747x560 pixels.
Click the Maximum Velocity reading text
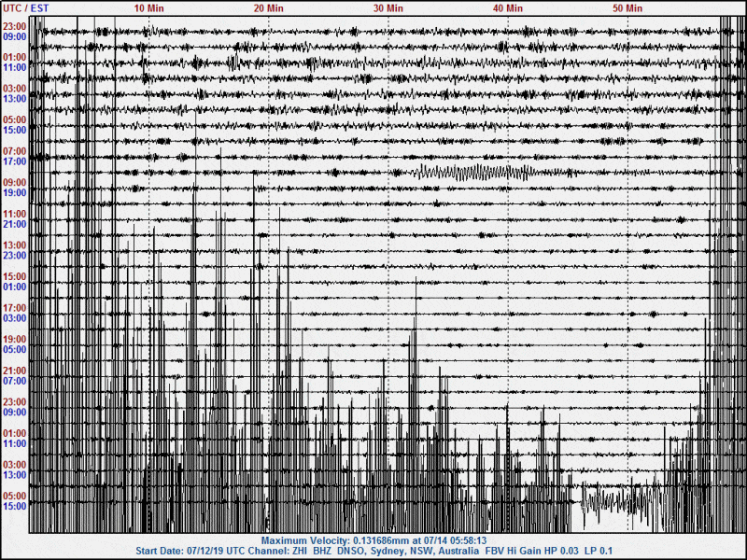pyautogui.click(x=373, y=540)
